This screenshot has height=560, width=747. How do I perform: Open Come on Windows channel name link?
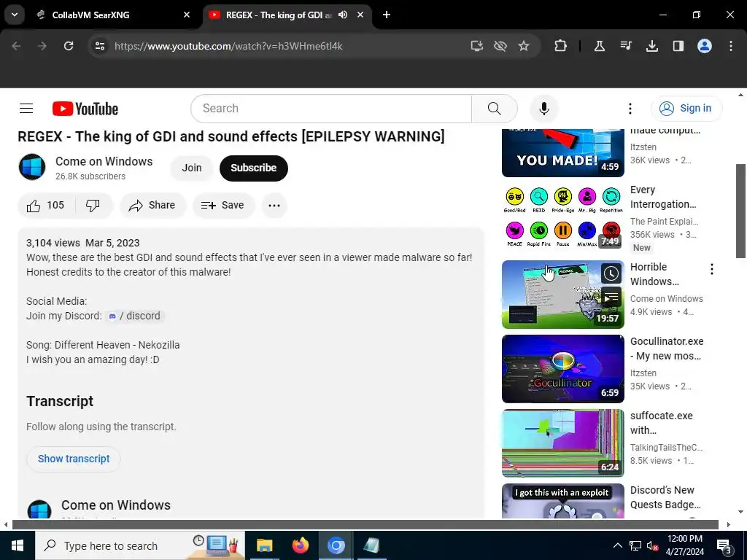pyautogui.click(x=104, y=161)
